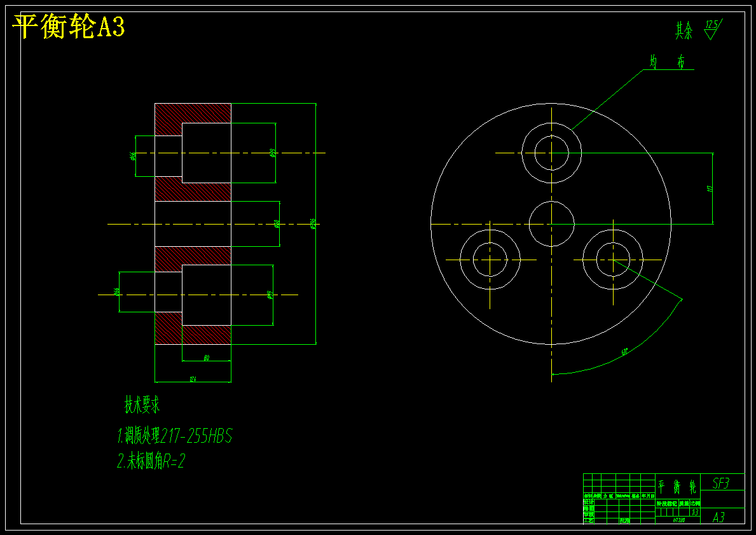Select the 年月日 column header
Screen dimensions: 756x535
click(x=647, y=496)
